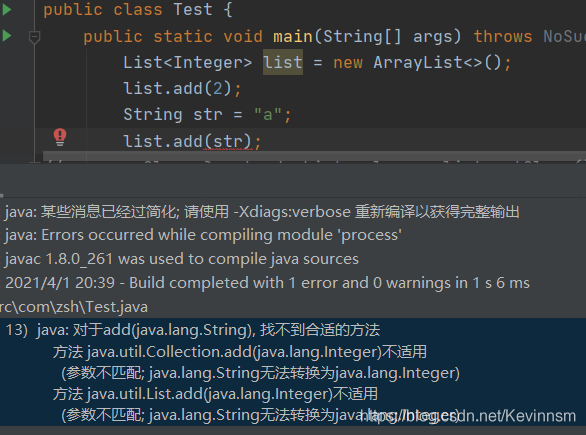The width and height of the screenshot is (586, 435).
Task: Click the 'main' method name
Action: [x=293, y=37]
